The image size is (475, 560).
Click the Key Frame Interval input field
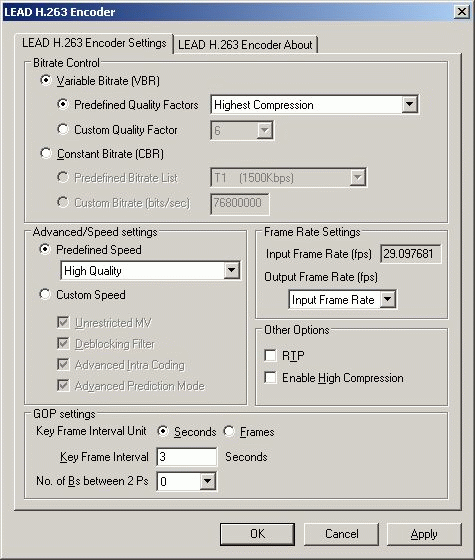point(186,457)
